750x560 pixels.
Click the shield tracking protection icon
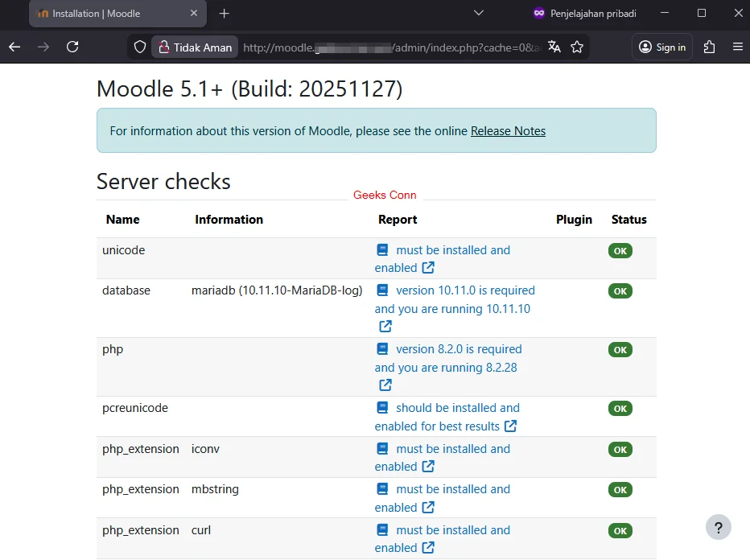click(139, 47)
